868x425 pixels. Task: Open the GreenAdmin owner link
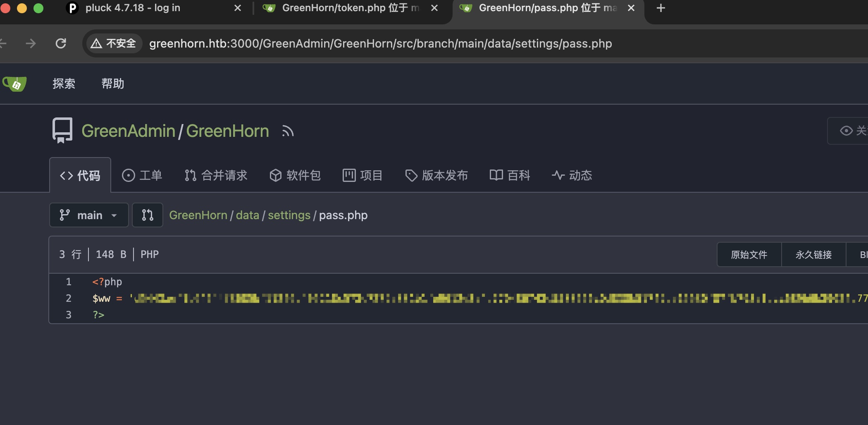[128, 131]
